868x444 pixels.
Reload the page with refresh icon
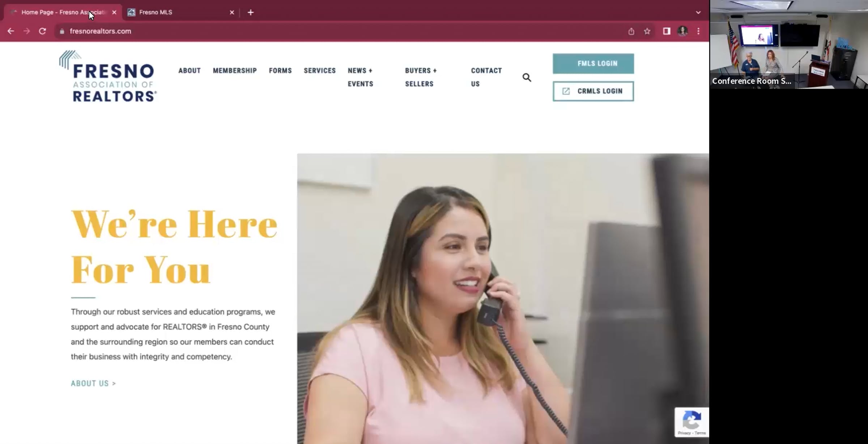(x=42, y=31)
